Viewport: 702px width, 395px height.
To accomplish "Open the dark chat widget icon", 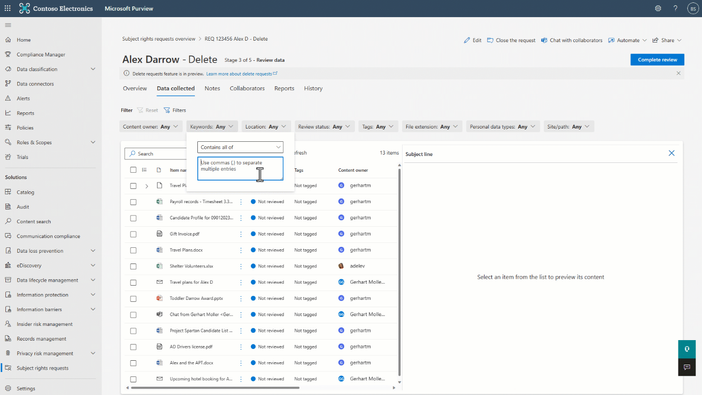I will (x=687, y=367).
